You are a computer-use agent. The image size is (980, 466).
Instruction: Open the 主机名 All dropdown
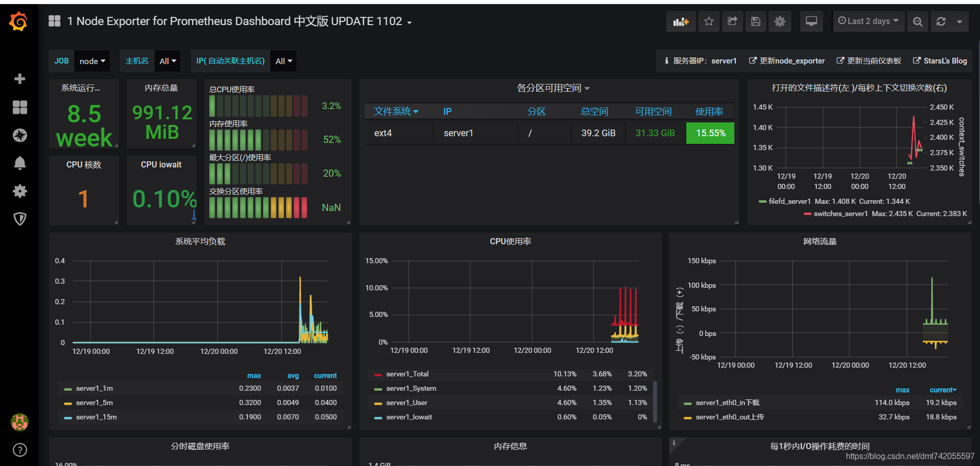pos(168,61)
